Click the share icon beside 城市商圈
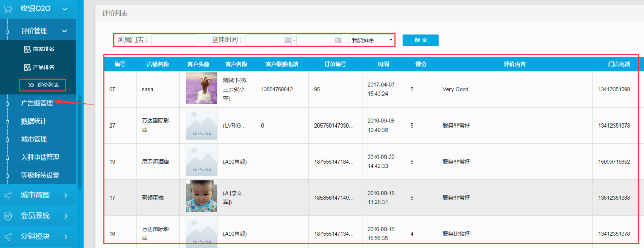The height and width of the screenshot is (248, 644). coord(8,195)
